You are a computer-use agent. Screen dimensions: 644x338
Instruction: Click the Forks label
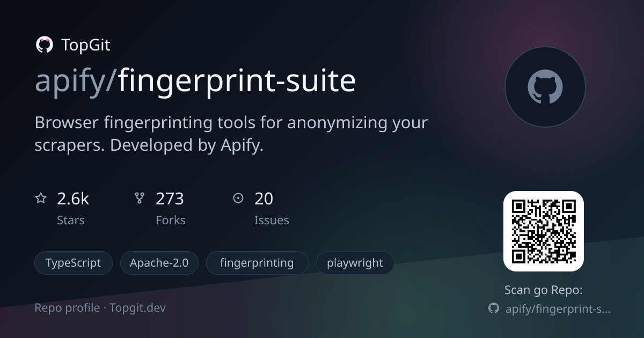coord(171,221)
